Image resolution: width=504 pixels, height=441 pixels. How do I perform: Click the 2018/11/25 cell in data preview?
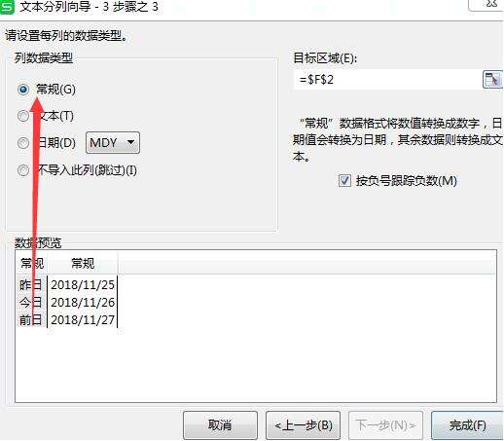tap(83, 284)
